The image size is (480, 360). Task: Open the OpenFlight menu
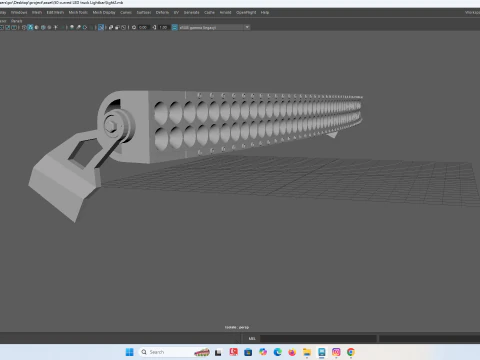tap(246, 12)
